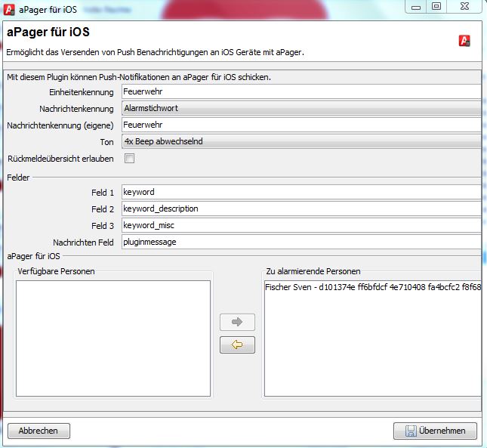The height and width of the screenshot is (448, 487).
Task: Click the Nachrichten Feld pluginmessage input
Action: pos(301,242)
